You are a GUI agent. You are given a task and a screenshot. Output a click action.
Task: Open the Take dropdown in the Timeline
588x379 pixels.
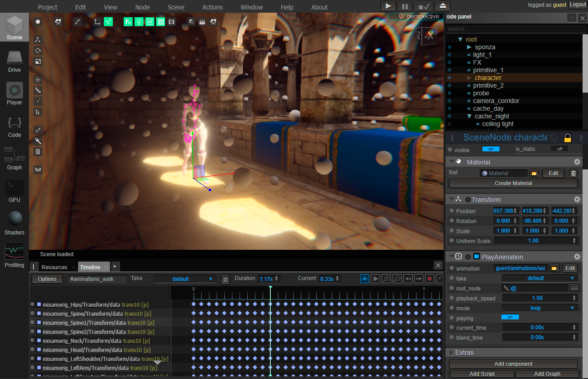point(185,279)
